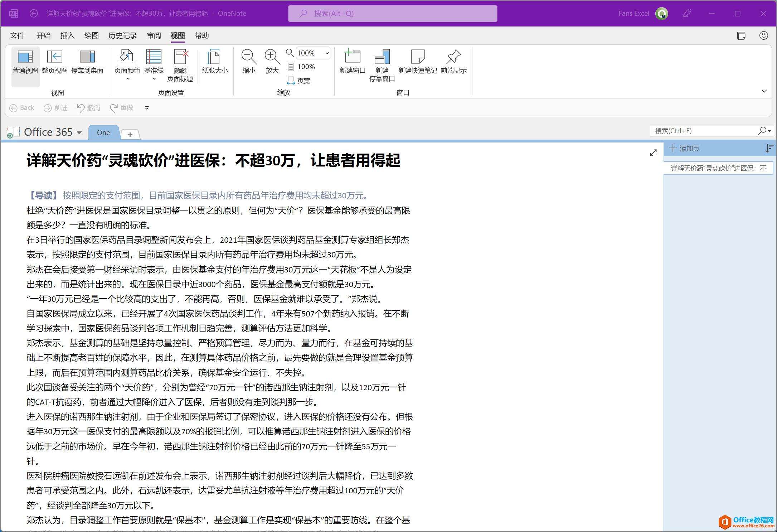This screenshot has width=777, height=532.
Task: Click the Forward (前进) button
Action: coord(55,108)
